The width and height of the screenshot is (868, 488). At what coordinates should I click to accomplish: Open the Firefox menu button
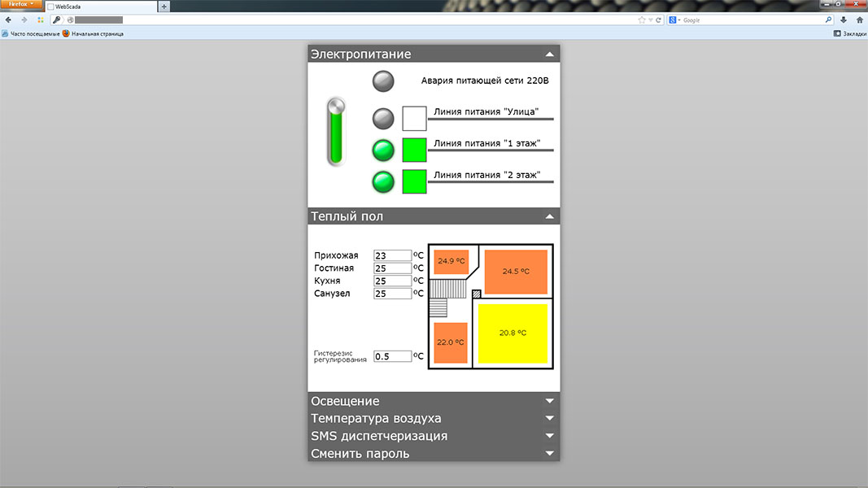coord(21,5)
